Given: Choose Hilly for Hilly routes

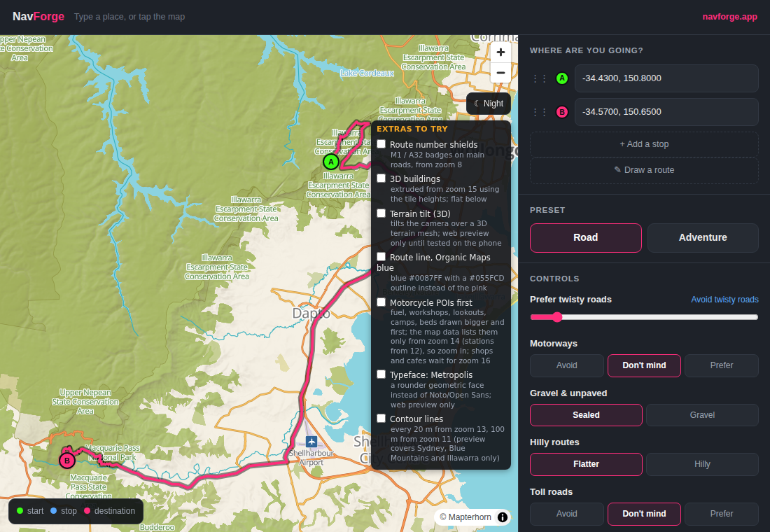Looking at the screenshot, I should (x=702, y=464).
